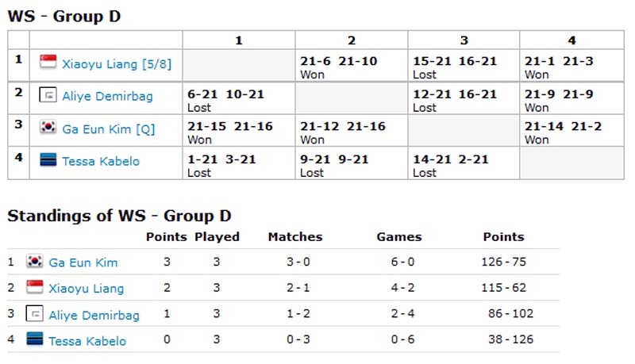635x364 pixels.
Task: Click the 21-6 21-10 Won result cell
Action: tap(352, 66)
